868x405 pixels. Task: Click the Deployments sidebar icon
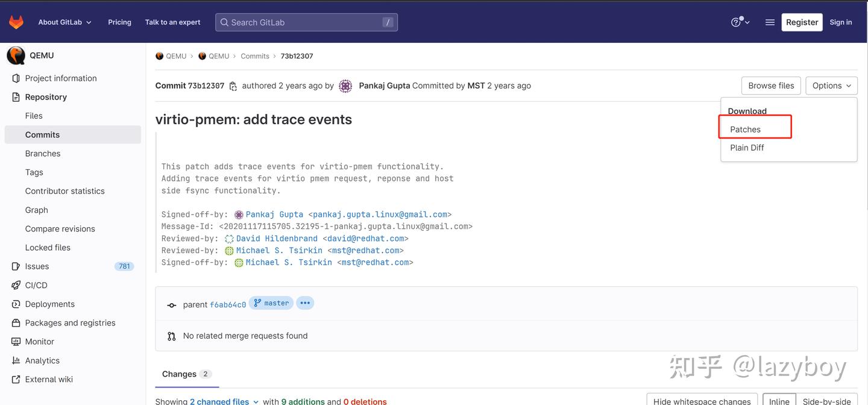pyautogui.click(x=16, y=304)
